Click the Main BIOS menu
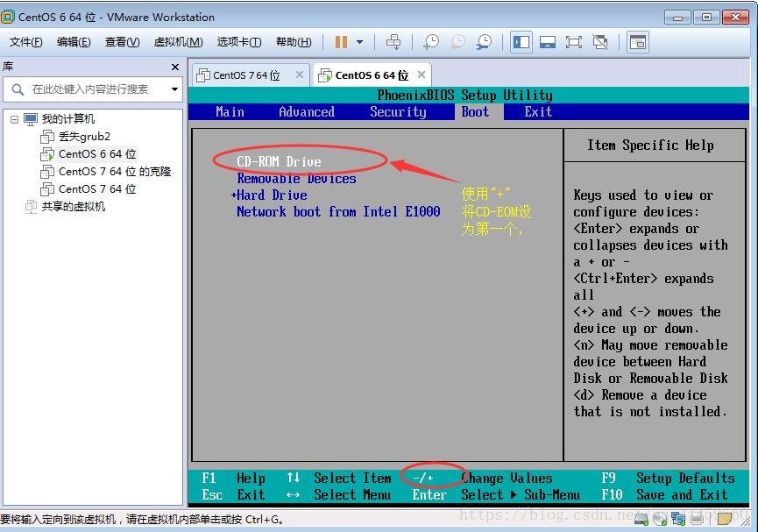Screen dimensions: 758x532 pyautogui.click(x=230, y=111)
